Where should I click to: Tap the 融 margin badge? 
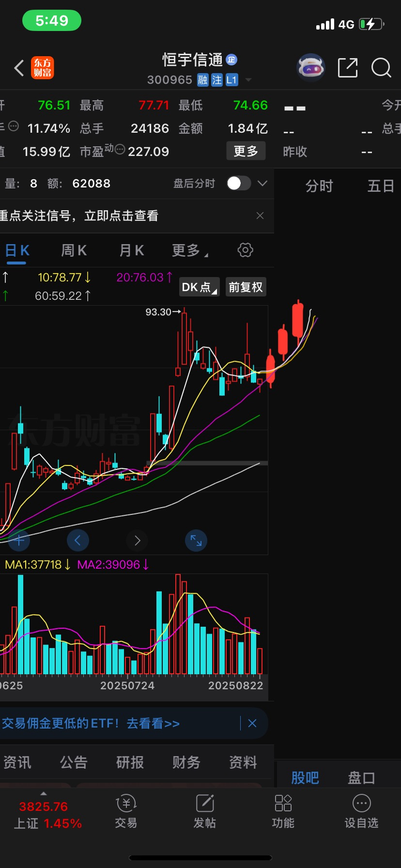203,80
